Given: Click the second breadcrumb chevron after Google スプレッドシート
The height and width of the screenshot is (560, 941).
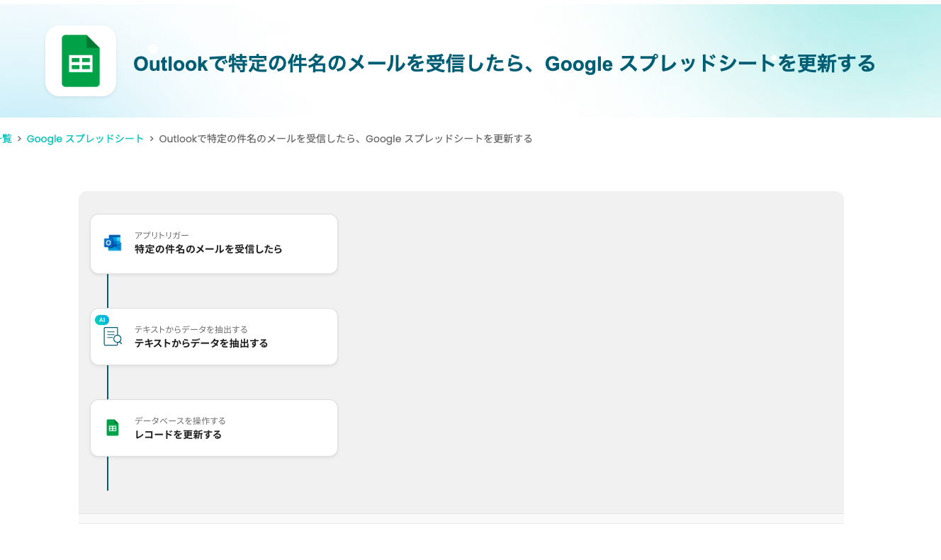Looking at the screenshot, I should click(x=152, y=139).
